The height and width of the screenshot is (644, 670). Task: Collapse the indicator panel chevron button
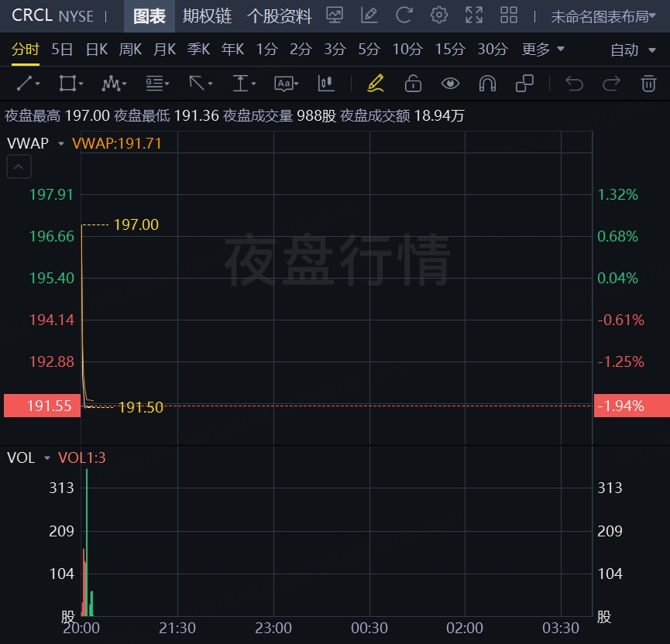(19, 166)
